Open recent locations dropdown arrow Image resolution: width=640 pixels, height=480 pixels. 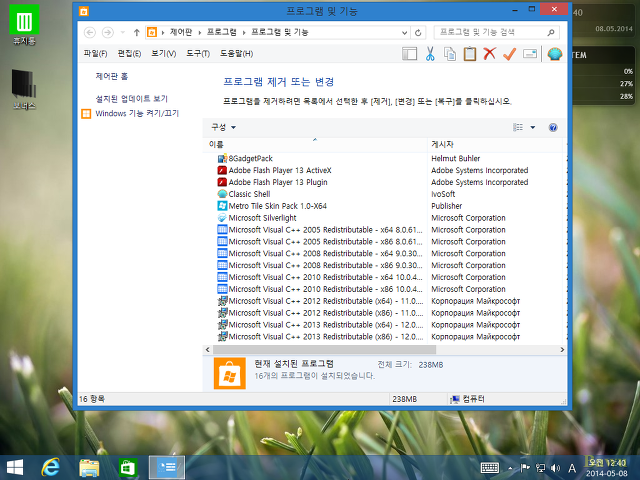(122, 32)
